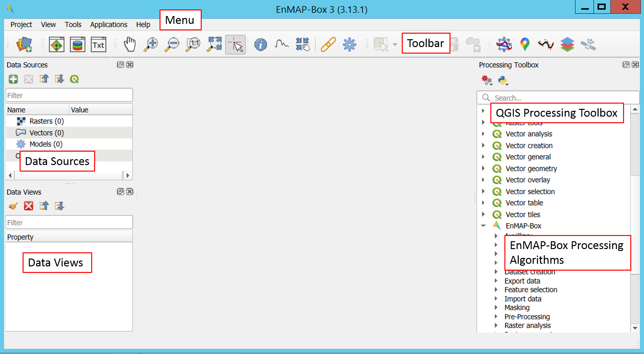Screen dimensions: 644x354
Task: Zoom to native 1:1 resolution
Action: pyautogui.click(x=193, y=44)
